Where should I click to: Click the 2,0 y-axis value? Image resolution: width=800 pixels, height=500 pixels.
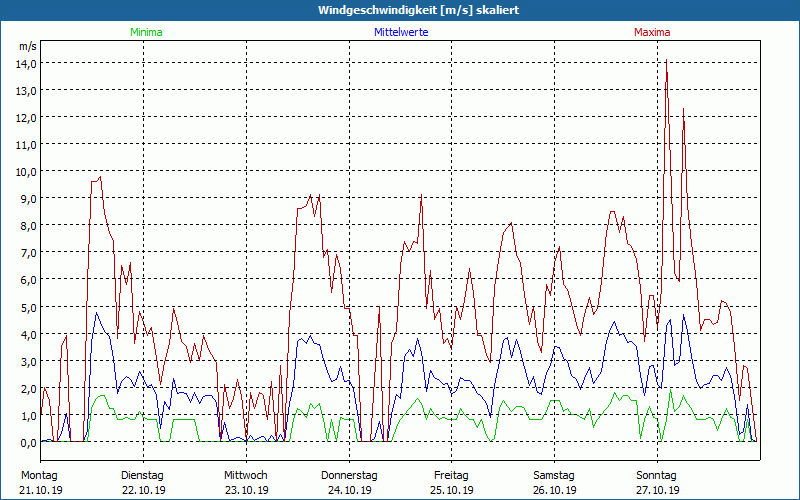tap(28, 389)
